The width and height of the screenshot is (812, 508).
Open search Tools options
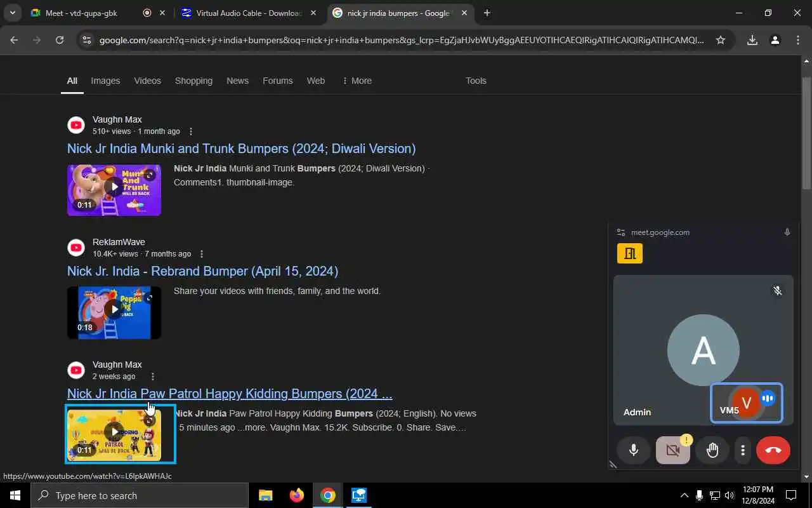tap(476, 81)
